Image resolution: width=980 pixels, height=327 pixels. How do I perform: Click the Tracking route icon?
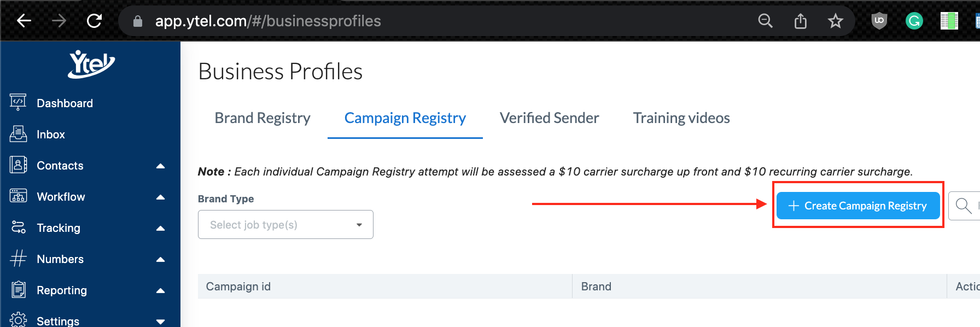pyautogui.click(x=18, y=227)
